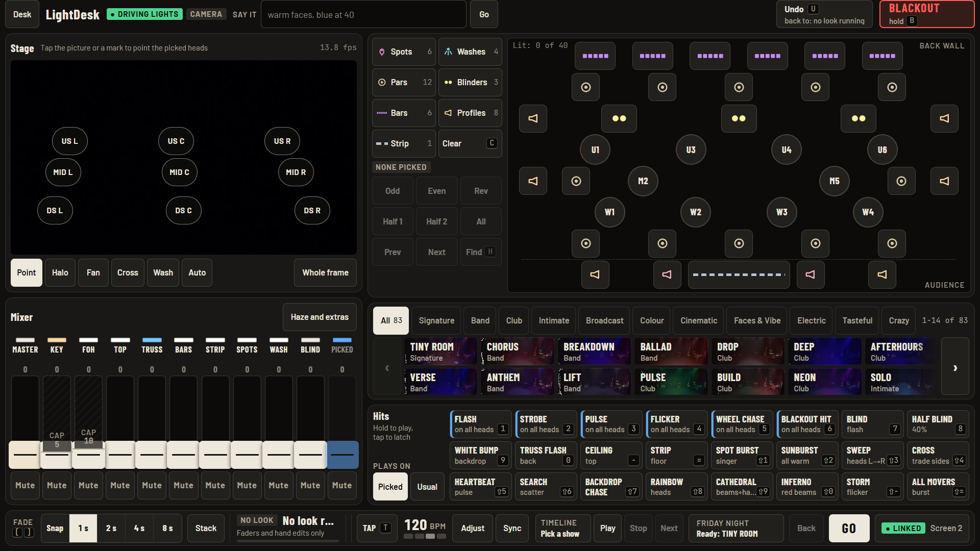
Task: Switch to Faces & Vibe tab
Action: point(757,320)
